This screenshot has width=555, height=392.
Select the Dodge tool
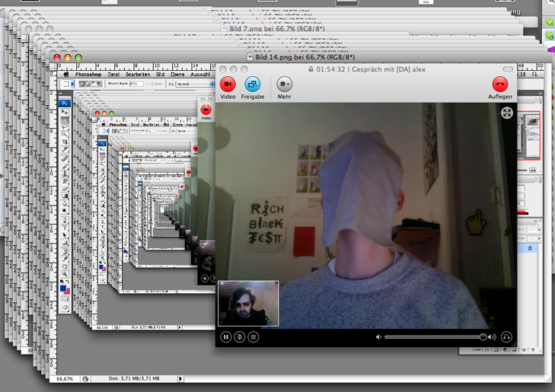(x=65, y=211)
